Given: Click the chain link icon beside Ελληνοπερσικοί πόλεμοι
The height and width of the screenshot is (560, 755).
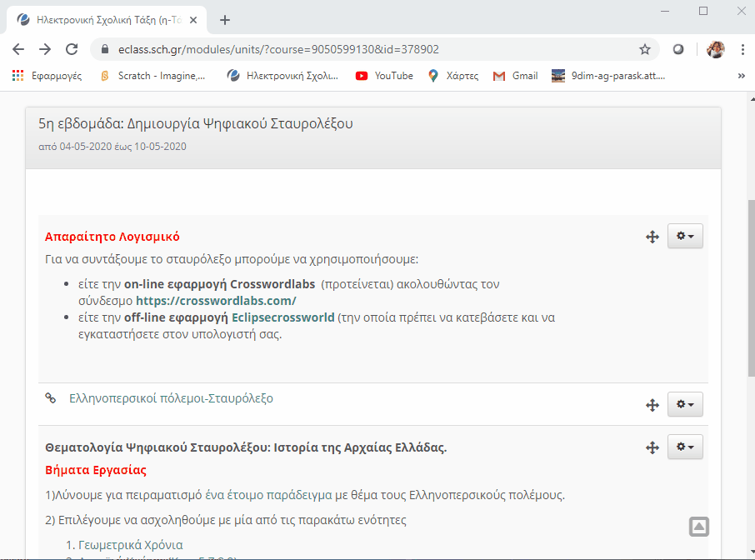Looking at the screenshot, I should [51, 397].
